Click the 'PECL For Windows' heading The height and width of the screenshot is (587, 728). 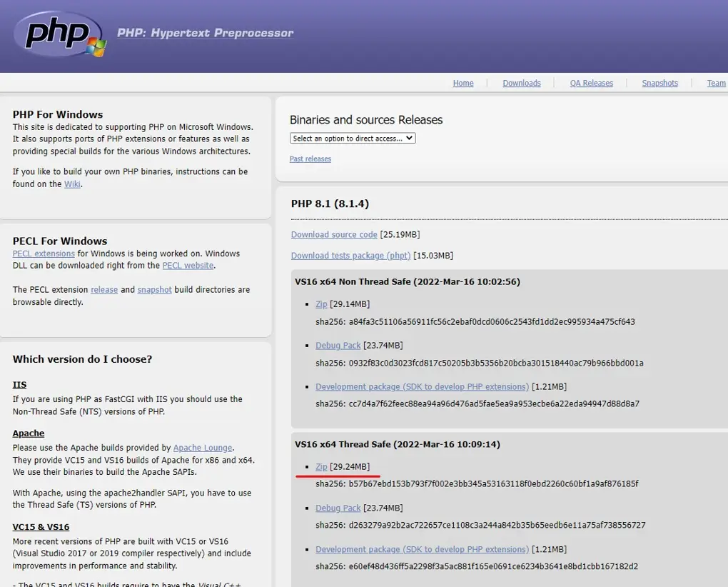pyautogui.click(x=60, y=241)
